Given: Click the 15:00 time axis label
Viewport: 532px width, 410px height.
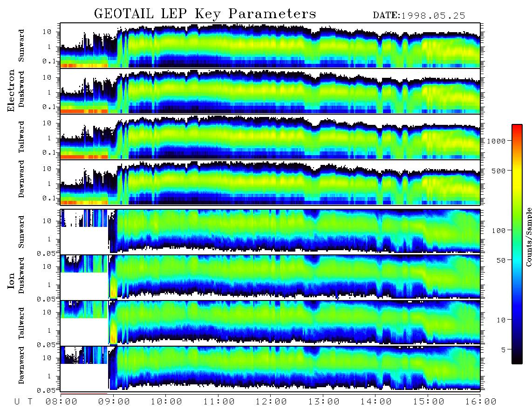Looking at the screenshot, I should tap(429, 402).
